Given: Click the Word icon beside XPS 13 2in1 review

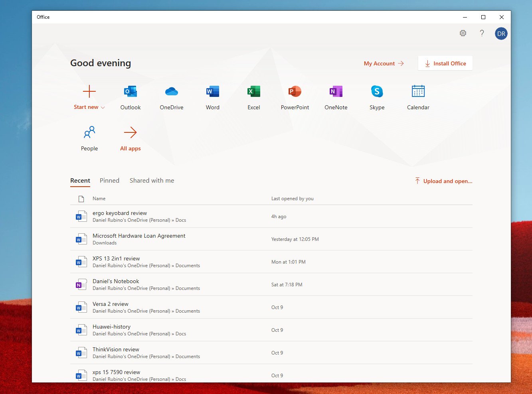Looking at the screenshot, I should click(81, 262).
